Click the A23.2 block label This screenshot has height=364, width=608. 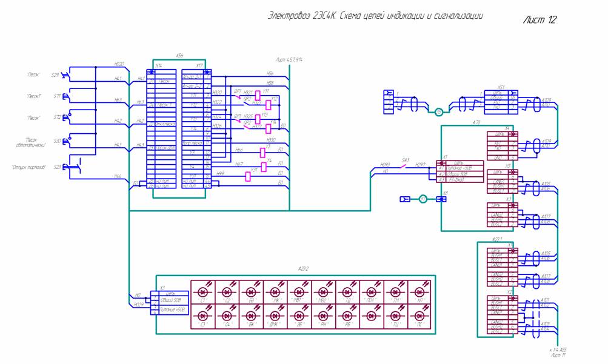point(303,269)
